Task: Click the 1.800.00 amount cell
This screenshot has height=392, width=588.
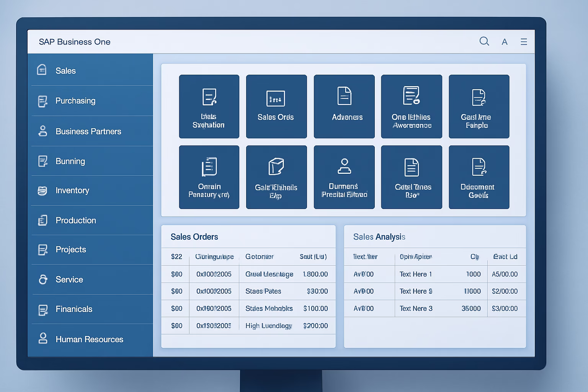Action: (x=315, y=274)
